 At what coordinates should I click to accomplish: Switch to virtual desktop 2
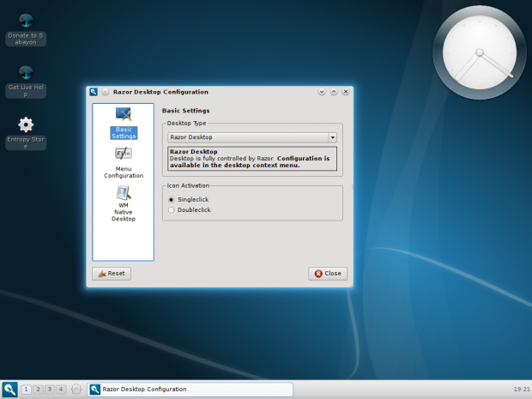[x=38, y=390]
